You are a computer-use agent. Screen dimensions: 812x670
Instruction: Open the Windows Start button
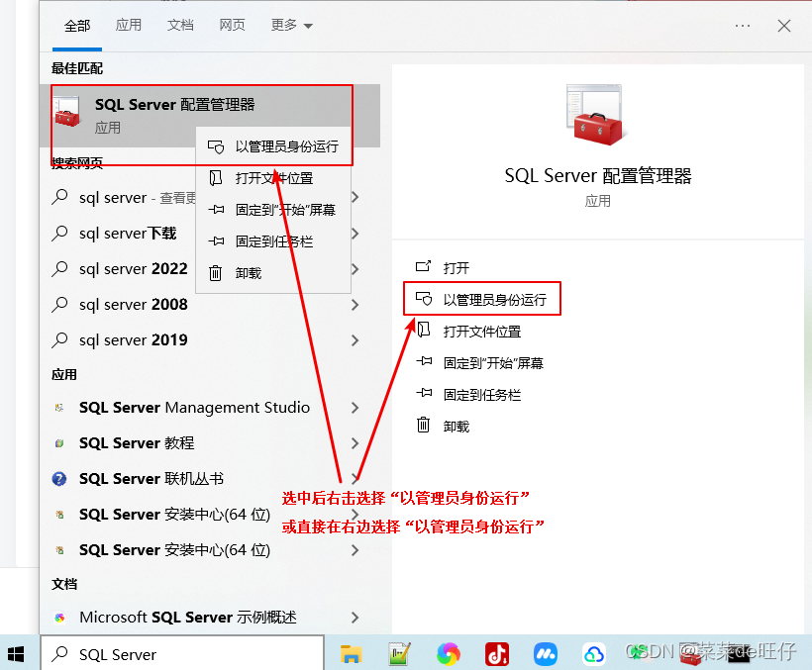click(x=16, y=654)
